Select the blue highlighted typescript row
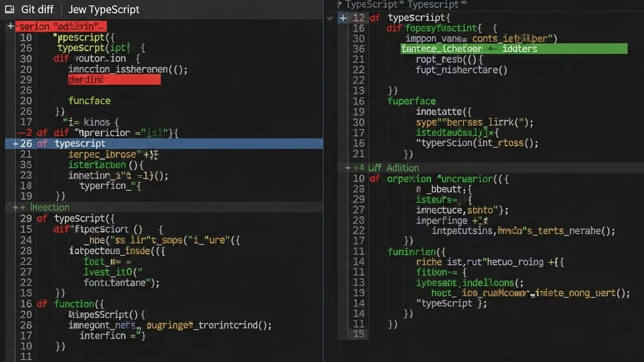Viewport: 644px width, 362px height. tap(165, 144)
